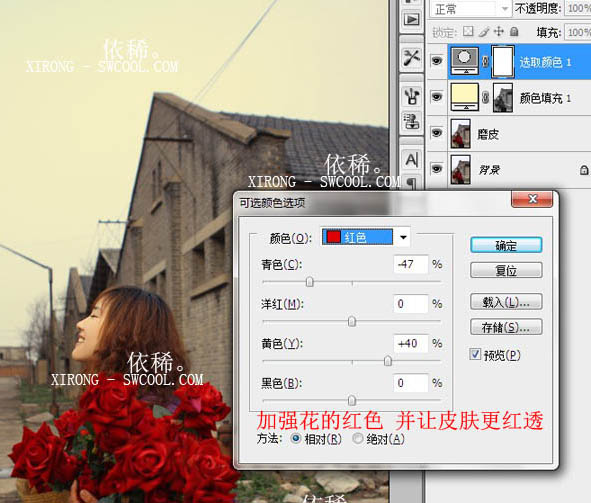Image resolution: width=591 pixels, height=503 pixels.
Task: Click the link icon on 颜色填充 1 layer
Action: pyautogui.click(x=485, y=98)
